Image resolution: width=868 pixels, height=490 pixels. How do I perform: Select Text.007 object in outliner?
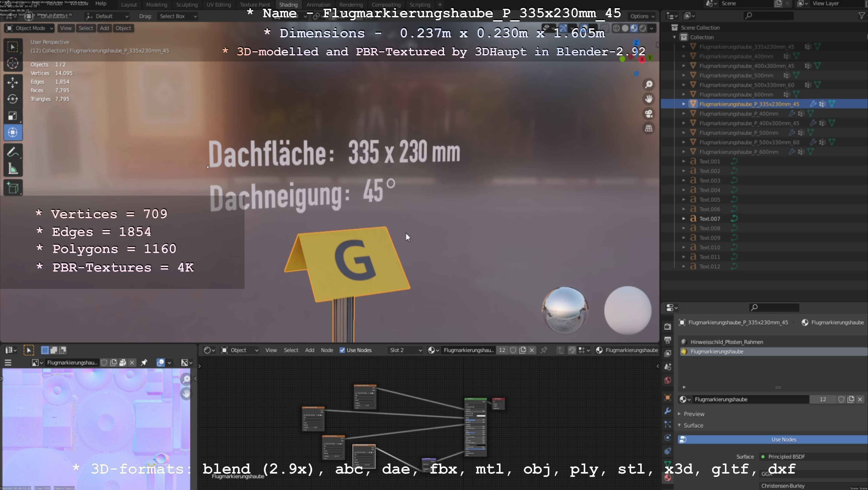tap(709, 219)
